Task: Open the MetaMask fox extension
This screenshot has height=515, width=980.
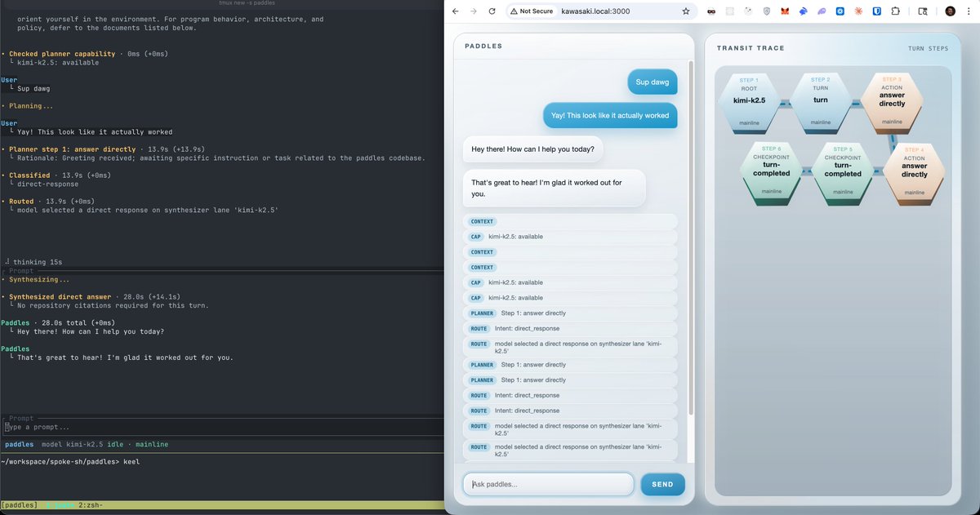Action: [x=785, y=11]
